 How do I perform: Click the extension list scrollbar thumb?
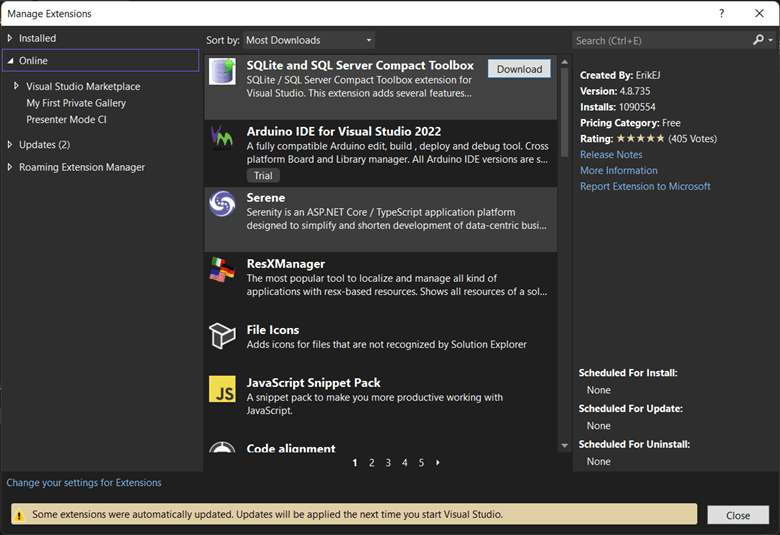[565, 112]
